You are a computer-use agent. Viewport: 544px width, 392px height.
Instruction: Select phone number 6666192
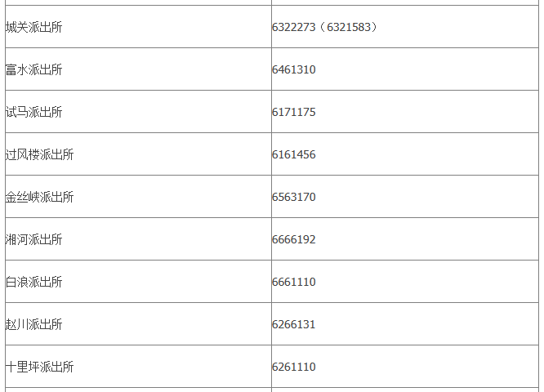coord(294,239)
